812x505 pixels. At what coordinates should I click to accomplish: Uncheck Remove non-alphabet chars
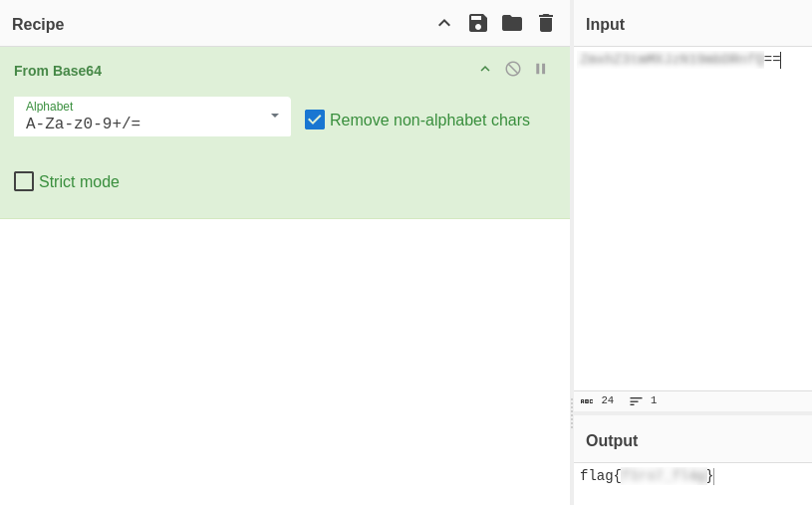tap(315, 120)
